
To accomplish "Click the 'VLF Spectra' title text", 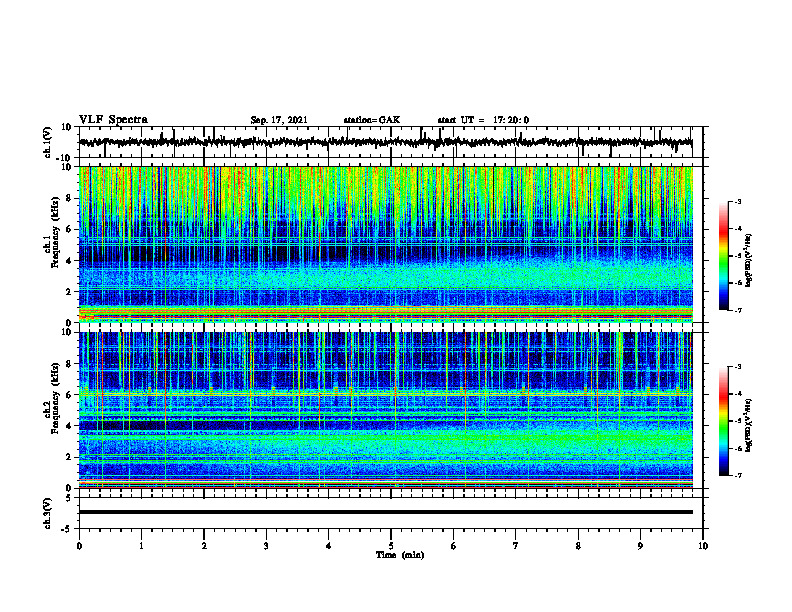I will [114, 120].
